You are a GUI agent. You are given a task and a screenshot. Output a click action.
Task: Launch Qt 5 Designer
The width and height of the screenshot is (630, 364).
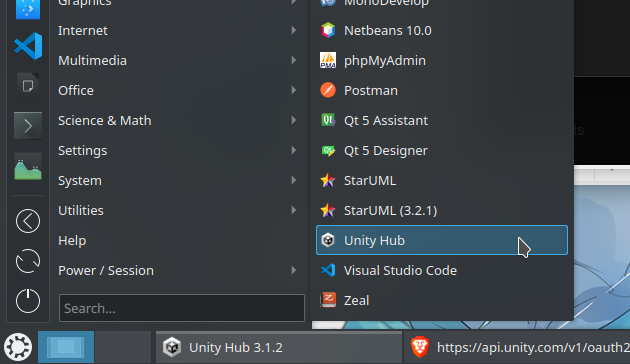(x=442, y=151)
